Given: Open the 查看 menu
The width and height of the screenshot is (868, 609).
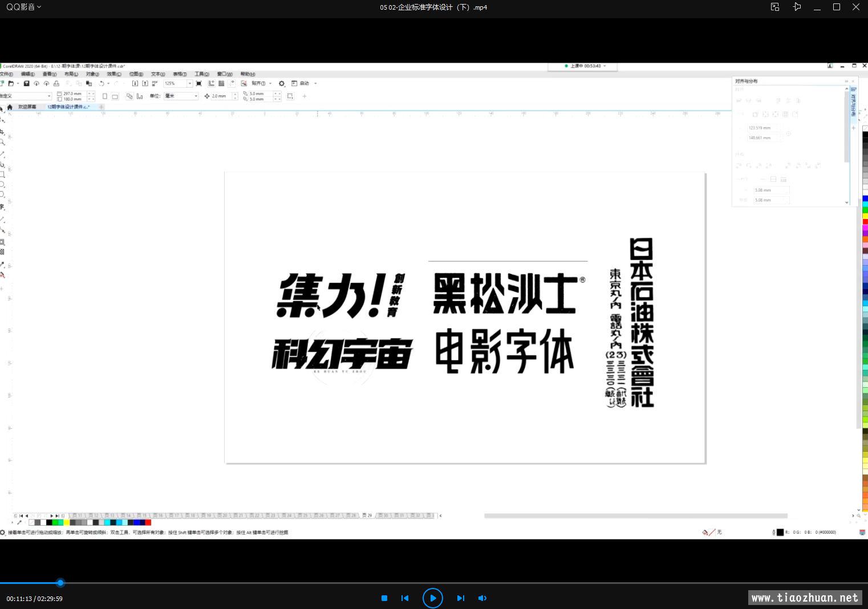Looking at the screenshot, I should tap(49, 74).
